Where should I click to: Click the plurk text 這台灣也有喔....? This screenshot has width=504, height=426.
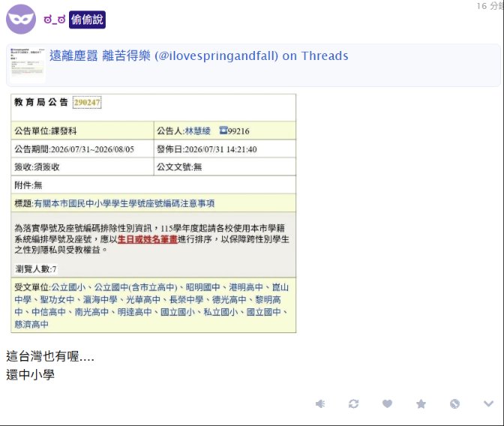click(x=50, y=356)
